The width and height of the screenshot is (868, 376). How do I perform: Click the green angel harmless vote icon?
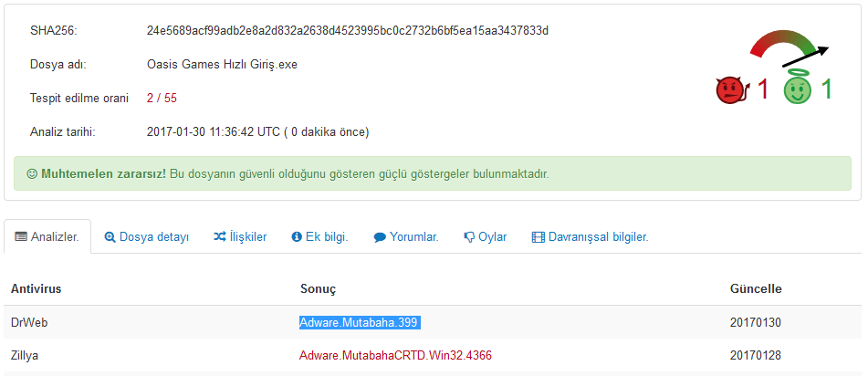coord(798,89)
